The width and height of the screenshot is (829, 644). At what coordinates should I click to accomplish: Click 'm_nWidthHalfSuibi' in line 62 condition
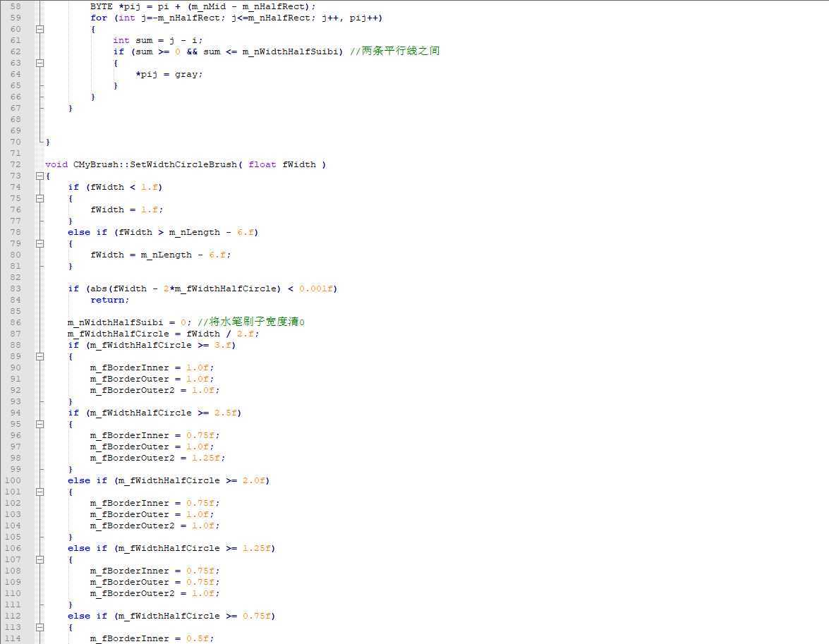[x=290, y=51]
